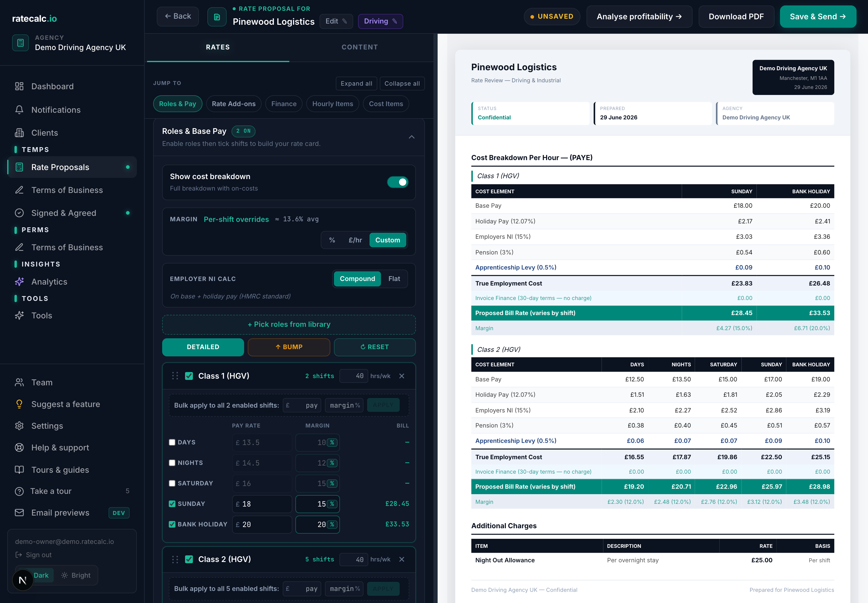Disable BANK HOLIDAY shift checkbox
Viewport: 868px width, 603px height.
[172, 524]
